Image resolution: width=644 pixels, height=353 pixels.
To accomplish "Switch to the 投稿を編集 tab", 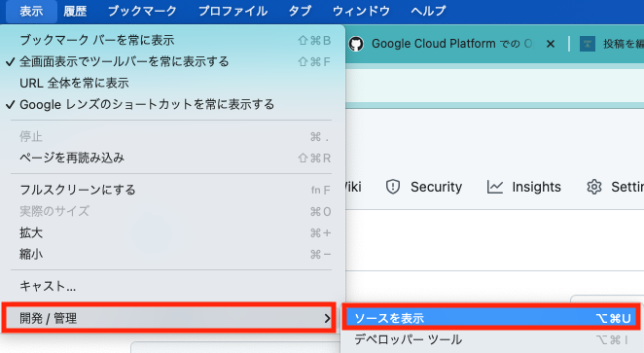I will (x=624, y=44).
